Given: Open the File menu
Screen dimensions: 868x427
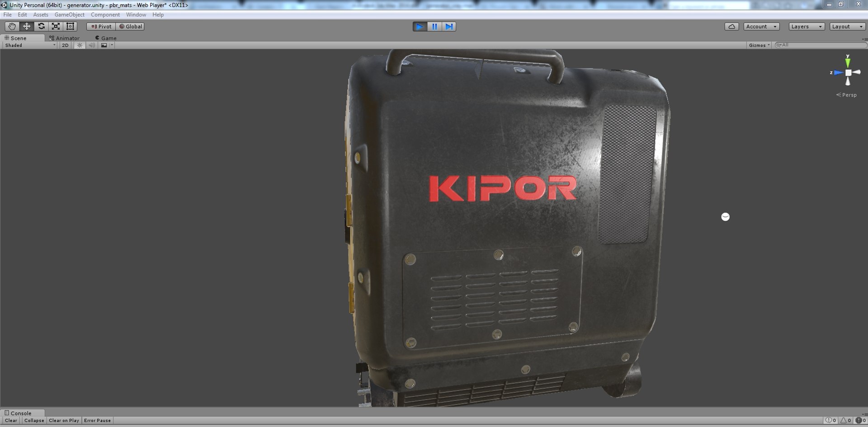Looking at the screenshot, I should 7,14.
